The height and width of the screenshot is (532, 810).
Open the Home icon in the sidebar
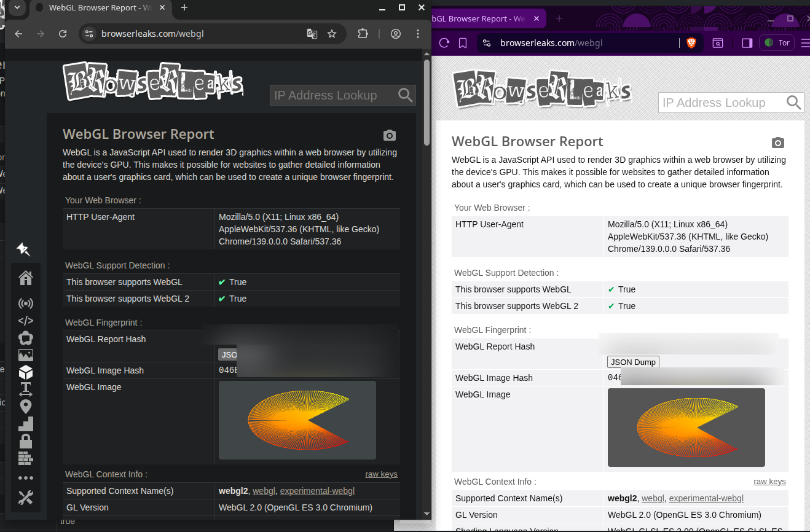click(26, 278)
